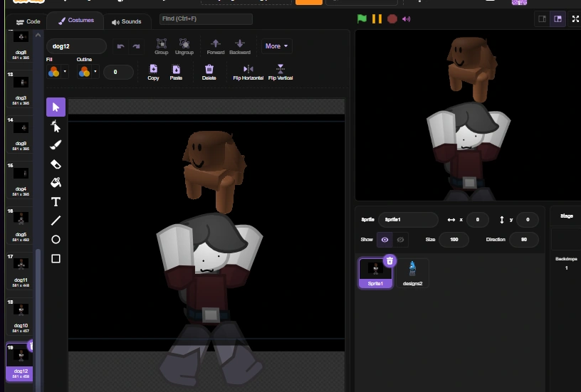Screen dimensions: 581x392
Task: Switch to the Sounds tab
Action: pyautogui.click(x=127, y=22)
